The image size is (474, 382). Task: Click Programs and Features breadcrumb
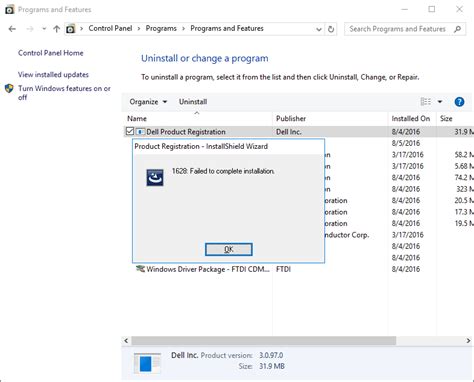click(227, 29)
